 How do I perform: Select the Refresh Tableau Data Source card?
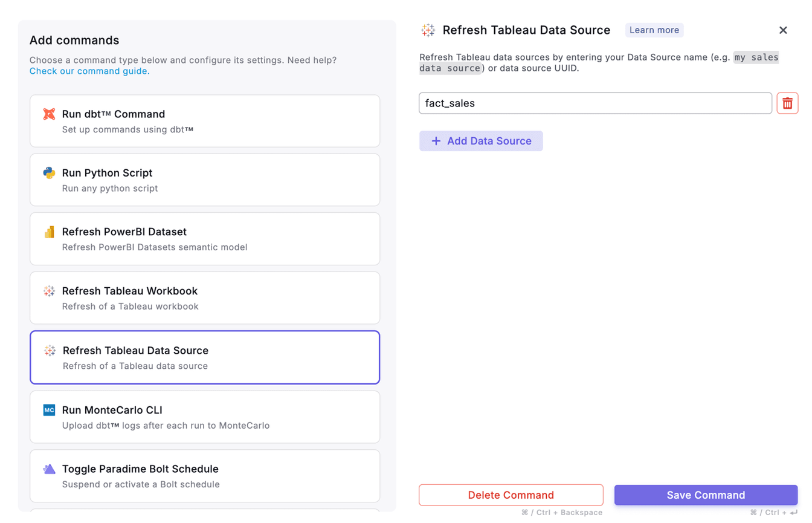(205, 357)
